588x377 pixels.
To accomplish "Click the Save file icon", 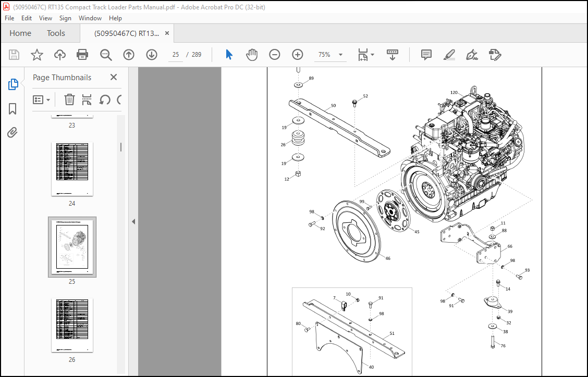I will (x=14, y=55).
